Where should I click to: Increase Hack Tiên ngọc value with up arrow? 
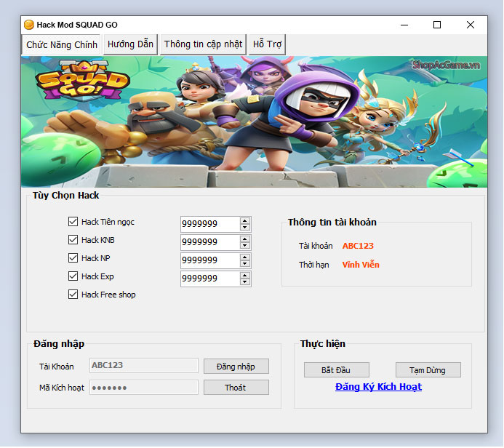click(x=245, y=221)
